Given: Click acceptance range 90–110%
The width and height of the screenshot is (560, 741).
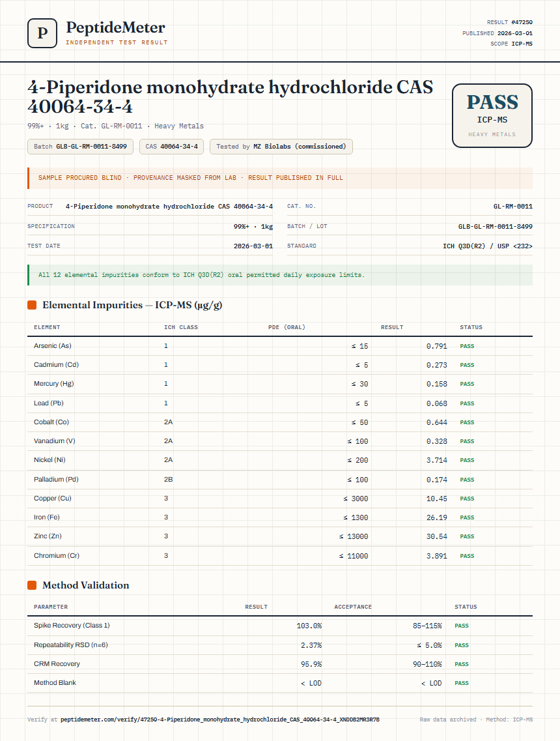Looking at the screenshot, I should (x=427, y=664).
